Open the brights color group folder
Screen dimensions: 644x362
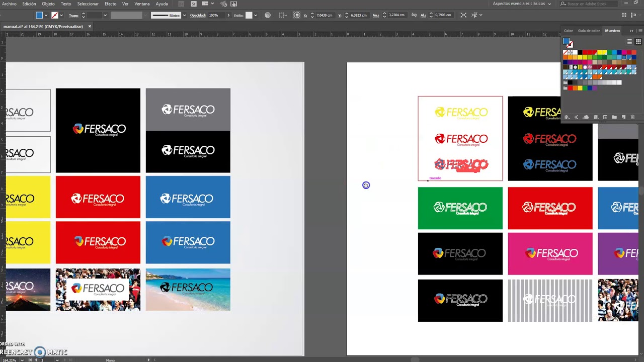tap(566, 88)
